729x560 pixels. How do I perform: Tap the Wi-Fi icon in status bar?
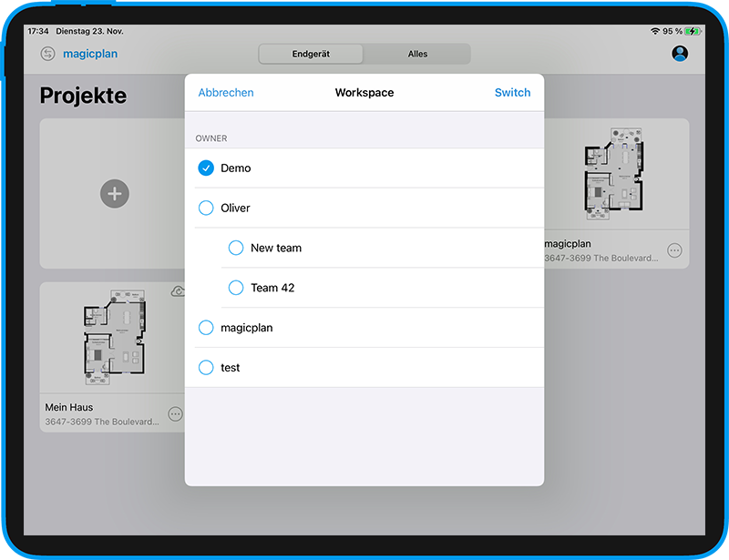pos(655,31)
